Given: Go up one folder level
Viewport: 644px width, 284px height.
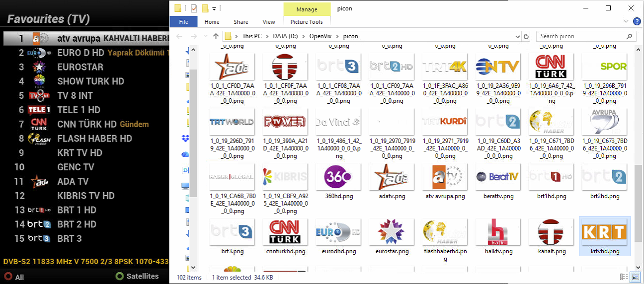Looking at the screenshot, I should (x=216, y=36).
